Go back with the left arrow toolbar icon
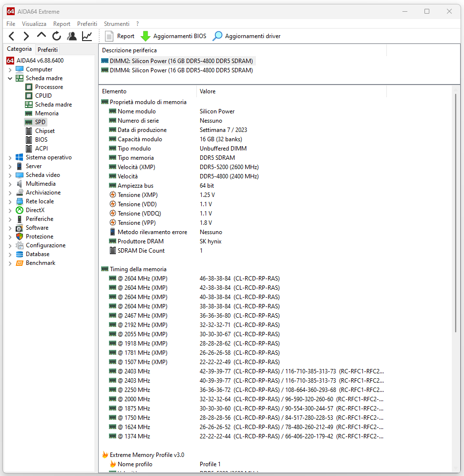 [12, 36]
